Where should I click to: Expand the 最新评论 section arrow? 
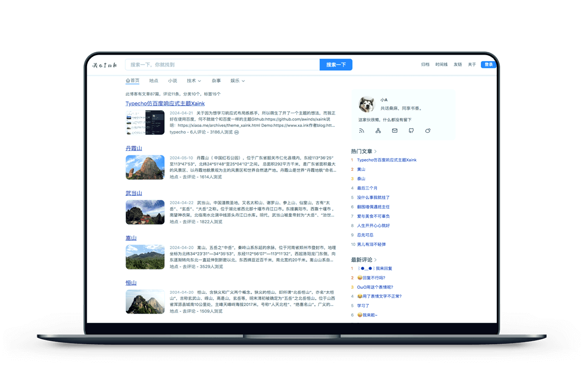(376, 260)
